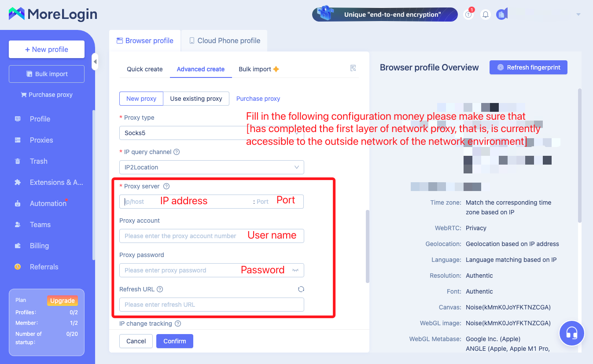593x364 pixels.
Task: Open the Socks5 proxy type dropdown
Action: pyautogui.click(x=211, y=133)
